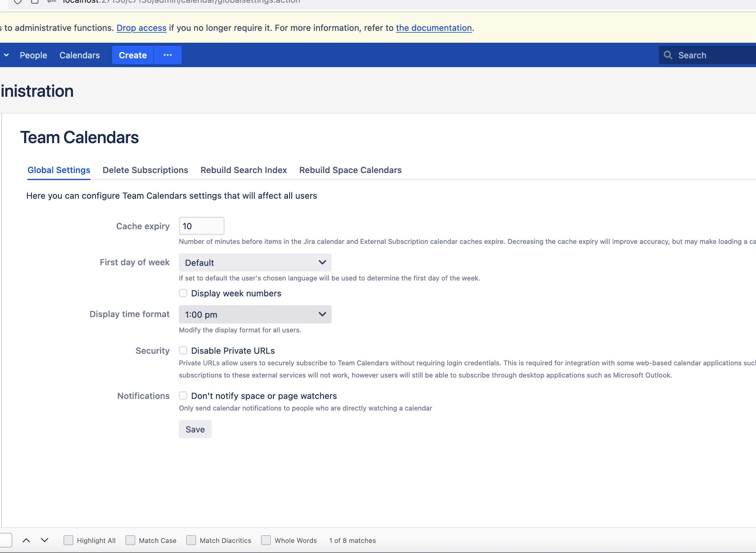Image resolution: width=756 pixels, height=553 pixels.
Task: Click the search magnifier icon
Action: [668, 55]
